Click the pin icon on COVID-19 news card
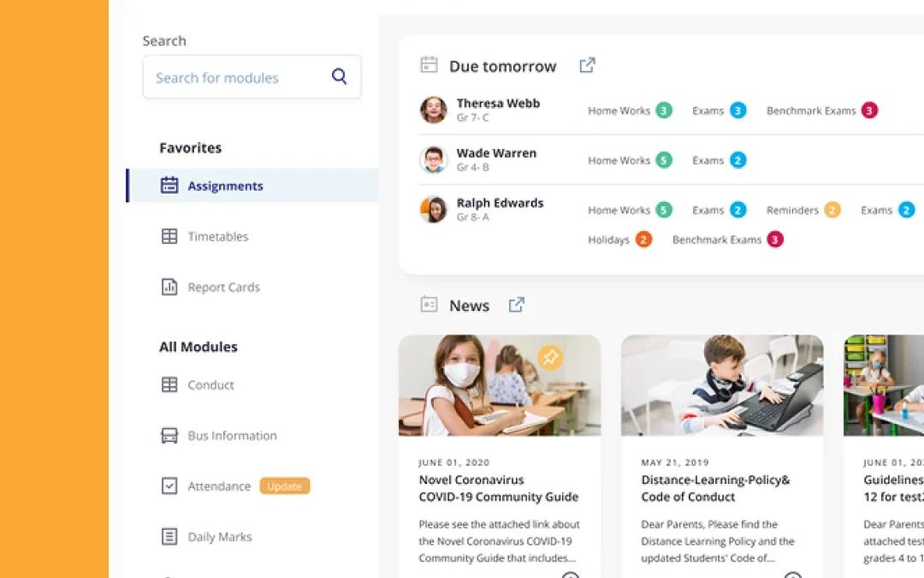 coord(550,357)
